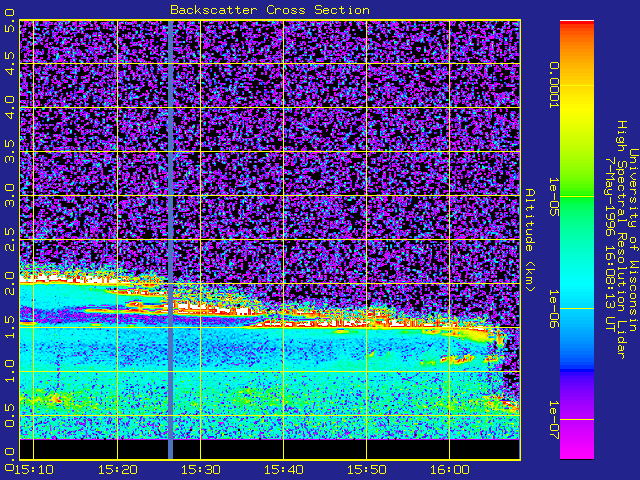Click the white-red cloud layer near 15:50
This screenshot has width=640, height=480.
point(367,322)
